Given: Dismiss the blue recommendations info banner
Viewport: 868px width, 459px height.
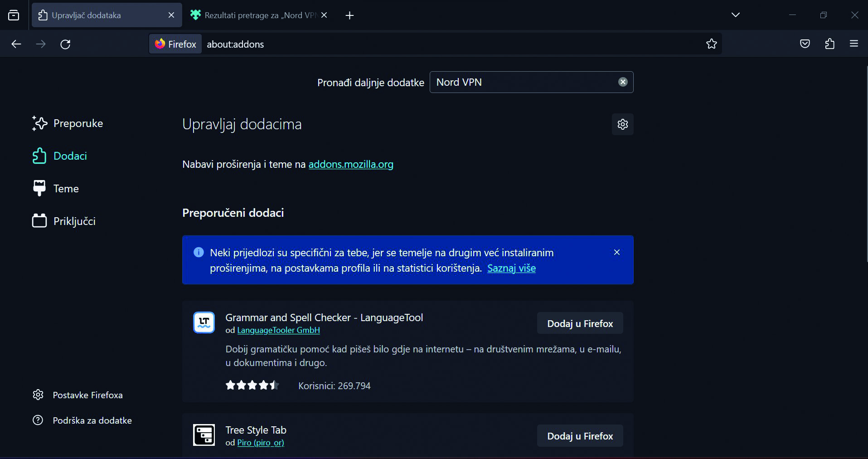Looking at the screenshot, I should pos(616,252).
